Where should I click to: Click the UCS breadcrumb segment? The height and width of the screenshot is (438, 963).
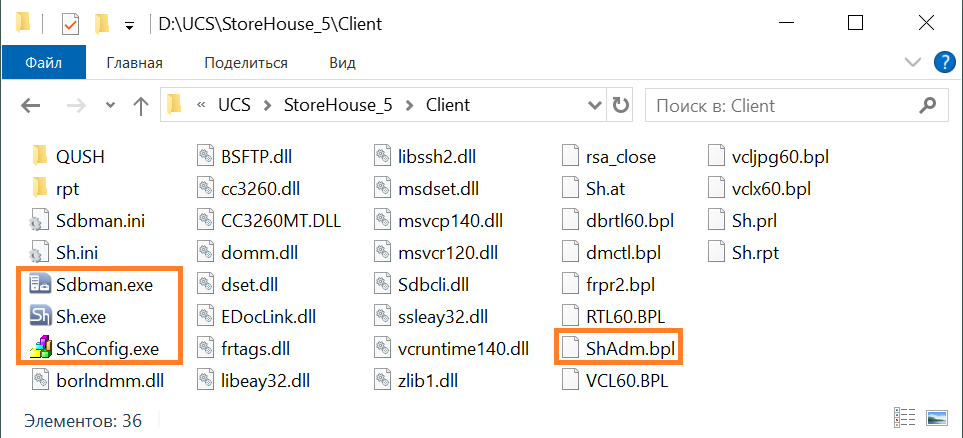[x=235, y=105]
